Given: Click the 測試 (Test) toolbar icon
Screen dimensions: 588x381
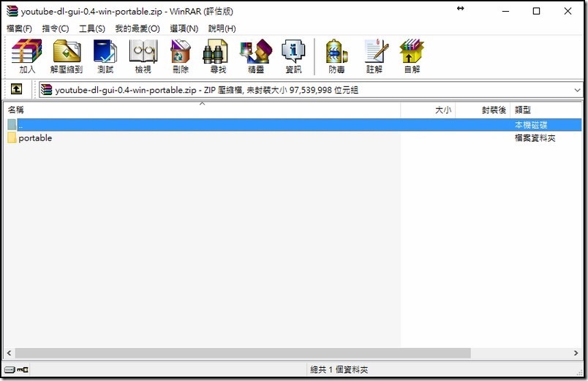Looking at the screenshot, I should pos(105,51).
